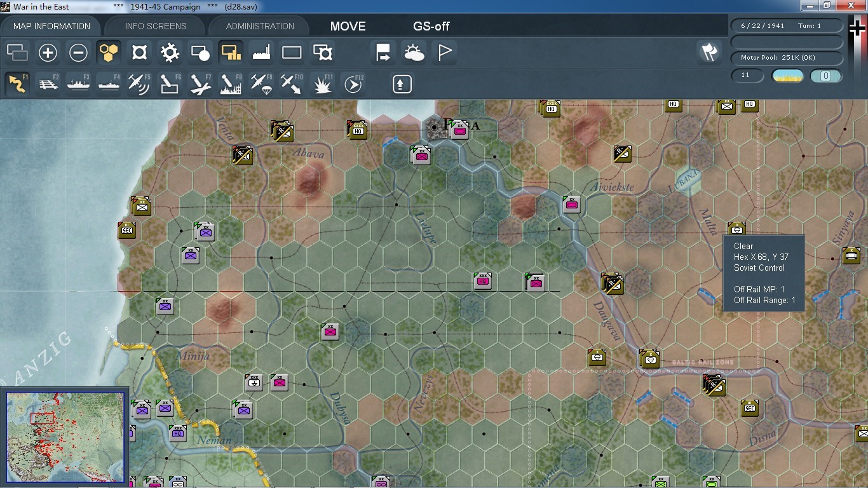Screen dimensions: 868x488
Task: Click the 'Minija' river label
Action: [x=193, y=356]
